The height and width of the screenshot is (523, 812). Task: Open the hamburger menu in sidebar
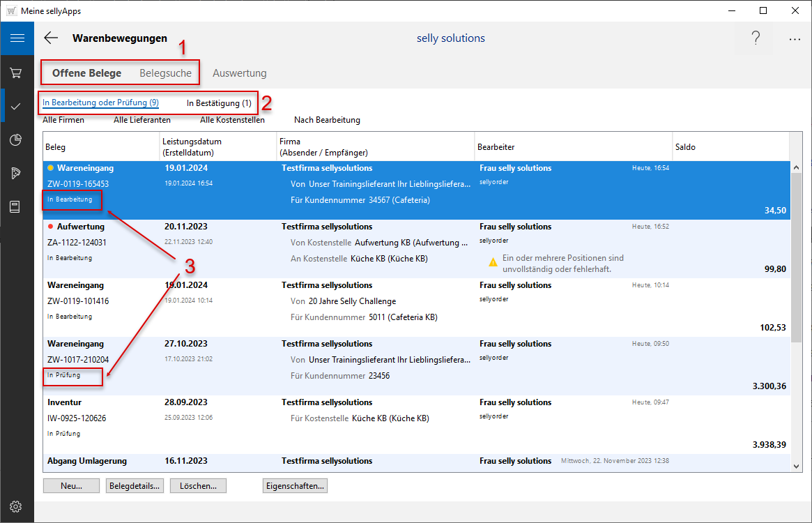pos(17,38)
